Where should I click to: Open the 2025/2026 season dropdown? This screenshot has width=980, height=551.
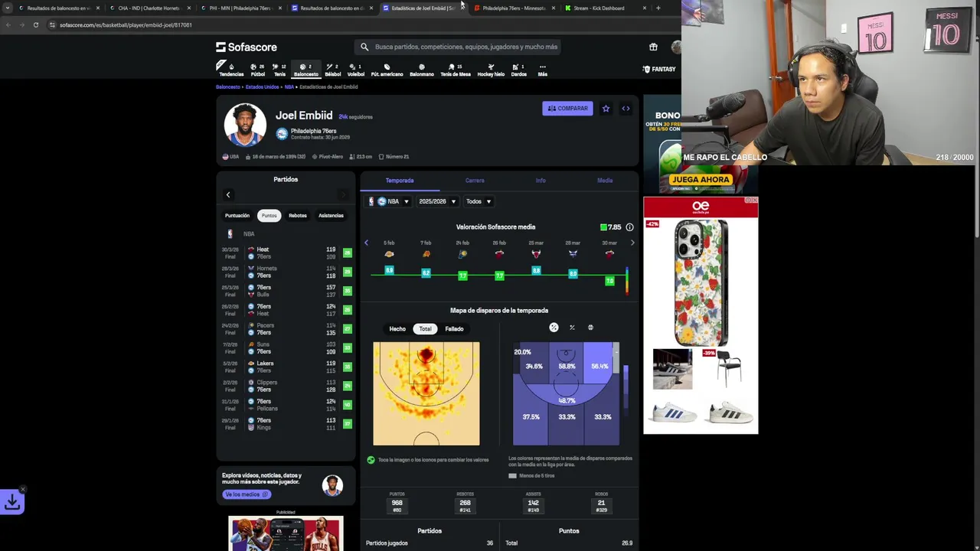[x=436, y=201]
